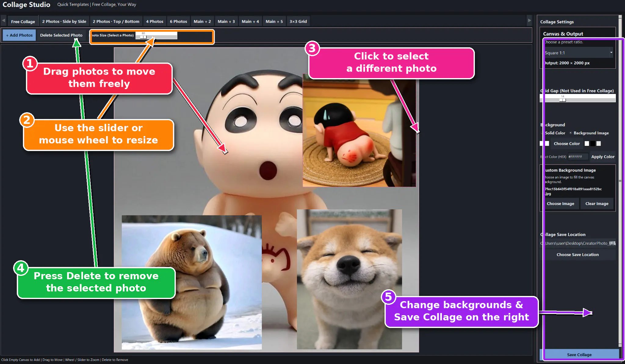Click the current color preview swatch
This screenshot has width=625, height=364.
pyautogui.click(x=545, y=143)
